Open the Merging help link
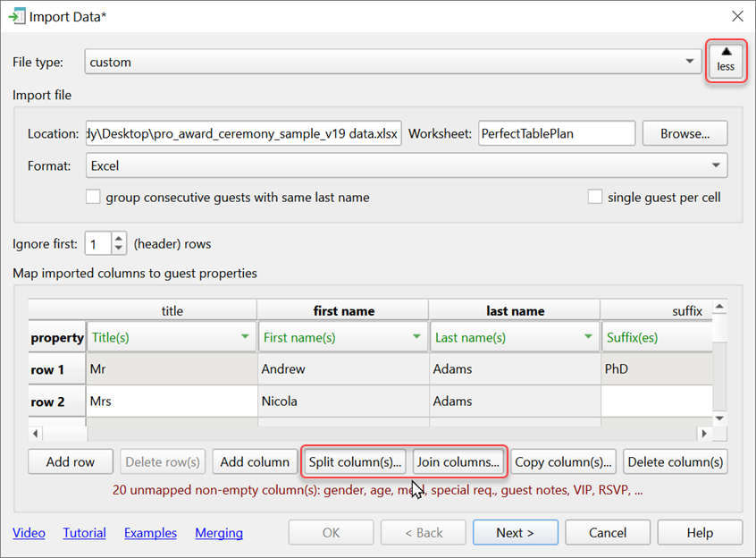756x558 pixels. pos(219,532)
